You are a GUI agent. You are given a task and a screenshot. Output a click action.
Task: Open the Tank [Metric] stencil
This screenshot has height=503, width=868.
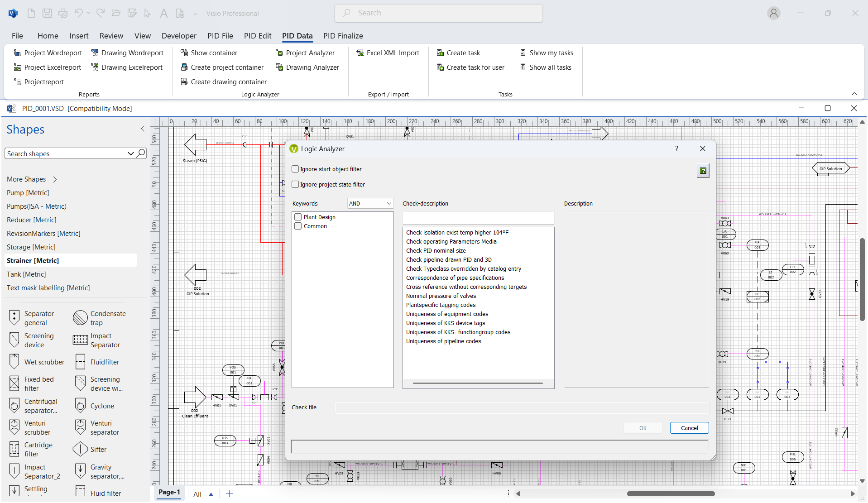(x=26, y=274)
